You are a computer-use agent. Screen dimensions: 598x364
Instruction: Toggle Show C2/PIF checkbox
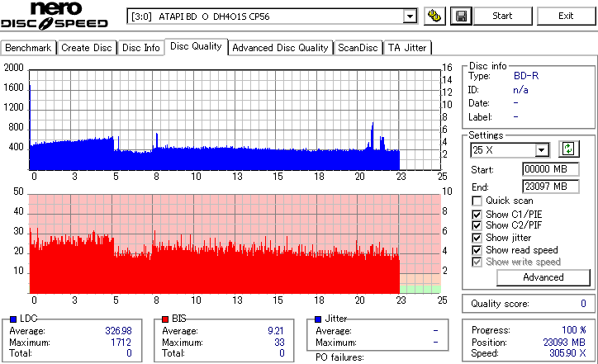point(477,225)
